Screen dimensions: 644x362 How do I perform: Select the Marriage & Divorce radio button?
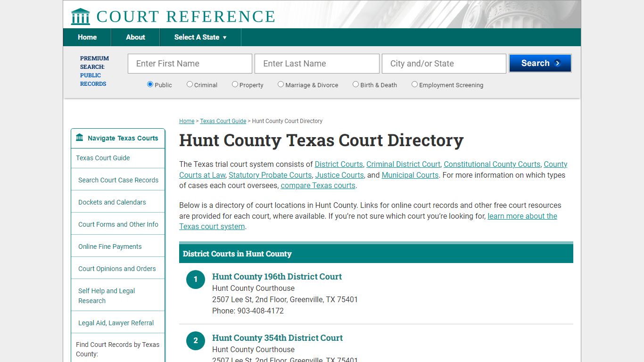(x=281, y=84)
